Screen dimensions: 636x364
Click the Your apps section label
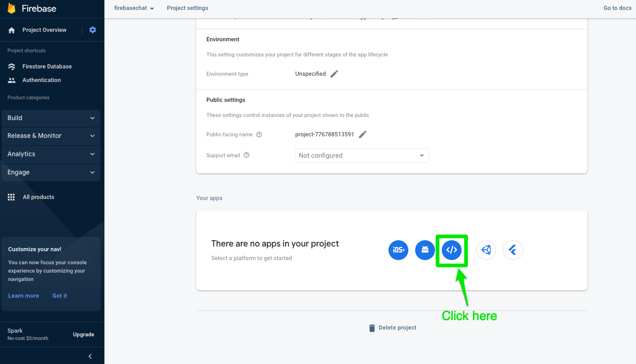209,198
